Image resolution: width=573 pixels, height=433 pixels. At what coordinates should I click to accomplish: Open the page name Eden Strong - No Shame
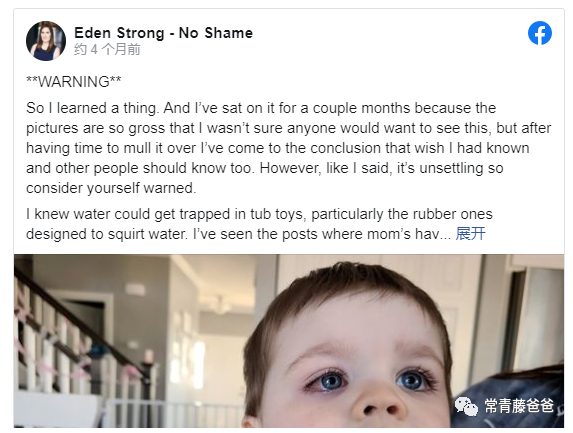163,33
